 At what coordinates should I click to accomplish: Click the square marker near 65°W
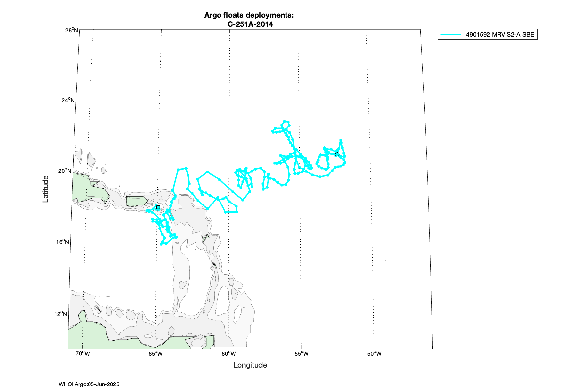click(158, 207)
